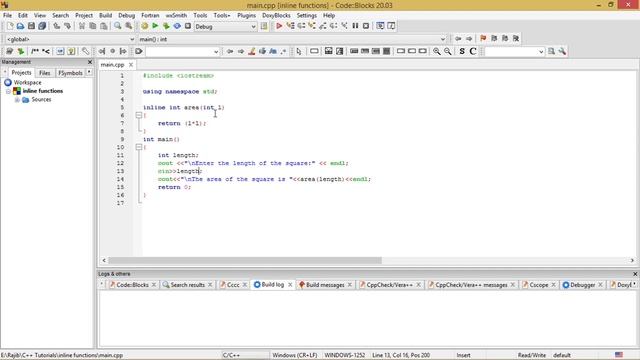Image resolution: width=640 pixels, height=360 pixels.
Task: Open the DoxyBlocks menu
Action: [x=276, y=16]
